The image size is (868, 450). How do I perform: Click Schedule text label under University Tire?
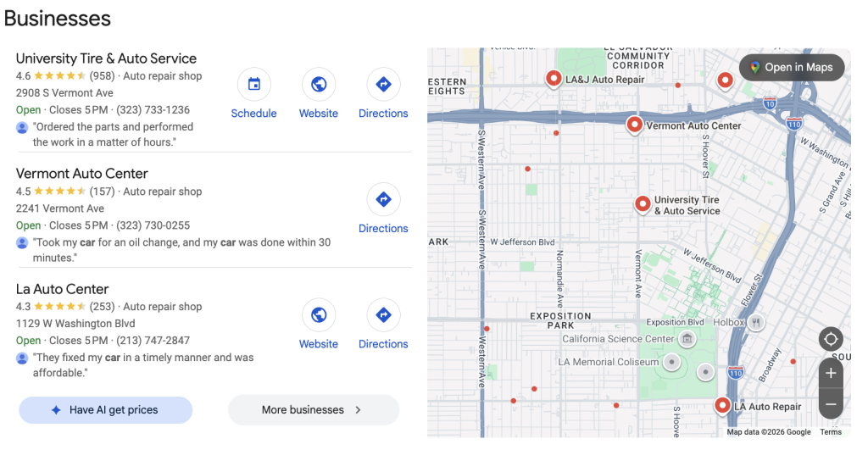[x=253, y=114]
